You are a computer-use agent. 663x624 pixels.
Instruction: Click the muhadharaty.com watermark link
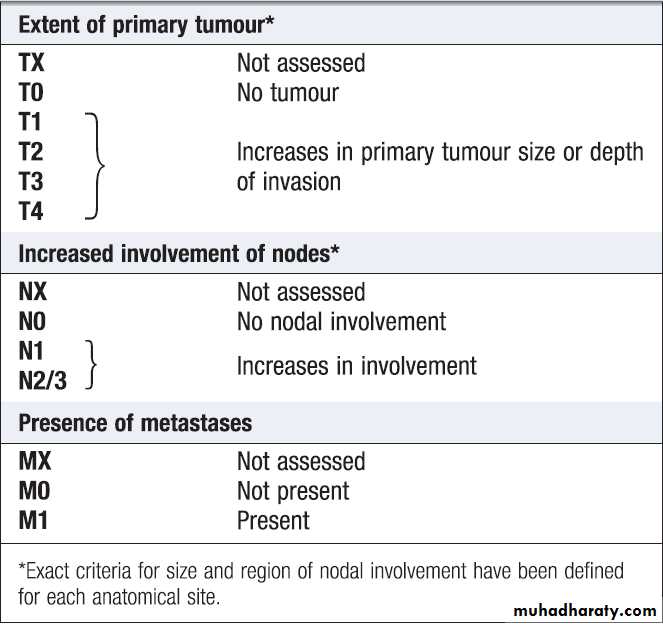pos(584,610)
